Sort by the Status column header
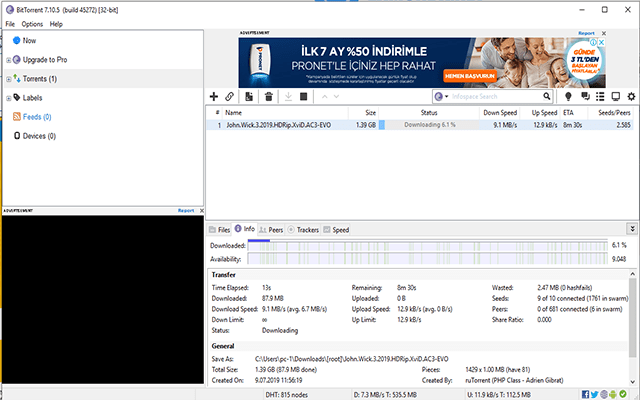Image resolution: width=640 pixels, height=400 pixels. 429,113
